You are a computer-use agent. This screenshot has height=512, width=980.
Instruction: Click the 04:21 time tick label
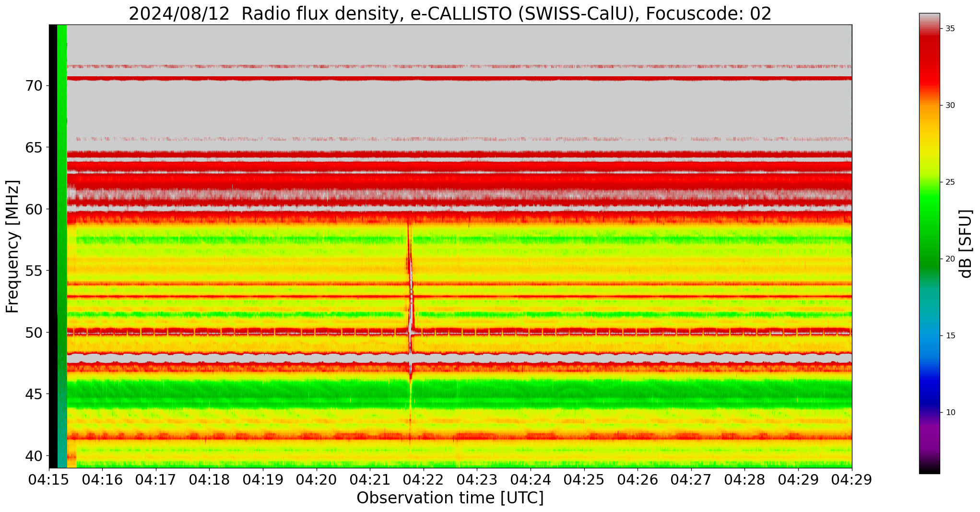click(370, 479)
